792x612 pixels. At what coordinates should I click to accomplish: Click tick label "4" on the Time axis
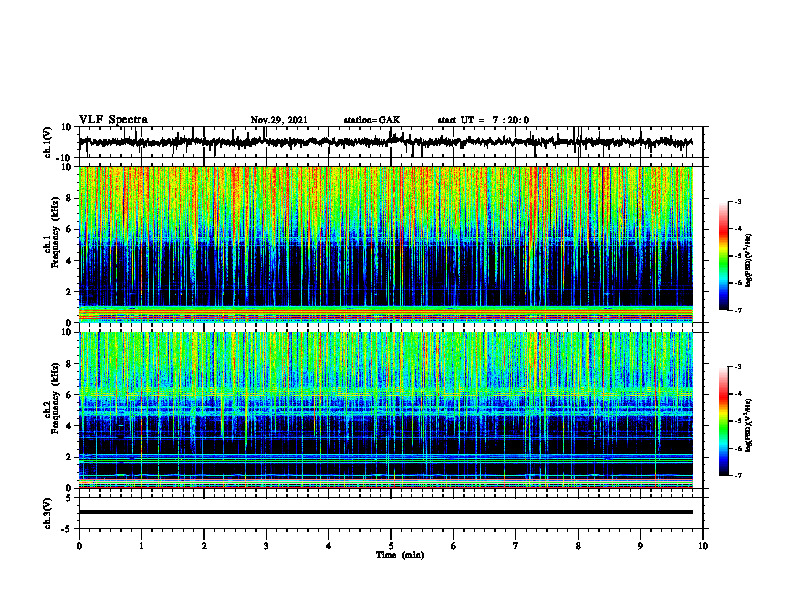click(x=329, y=546)
